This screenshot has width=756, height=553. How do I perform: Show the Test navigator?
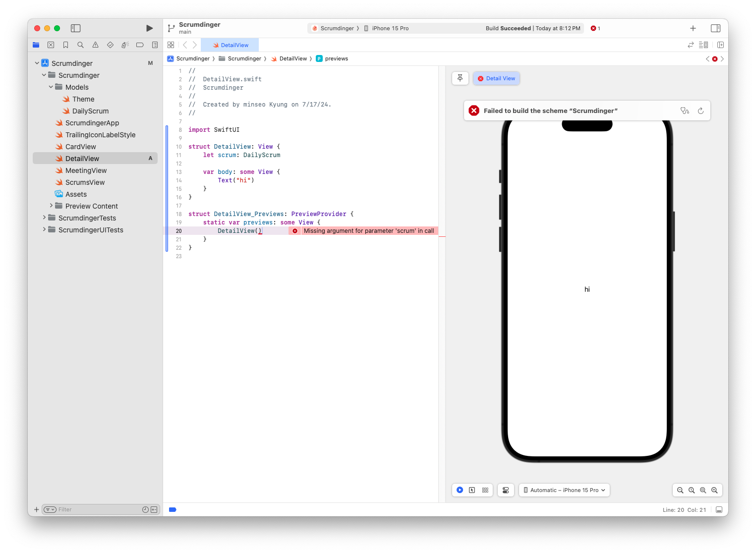(110, 45)
